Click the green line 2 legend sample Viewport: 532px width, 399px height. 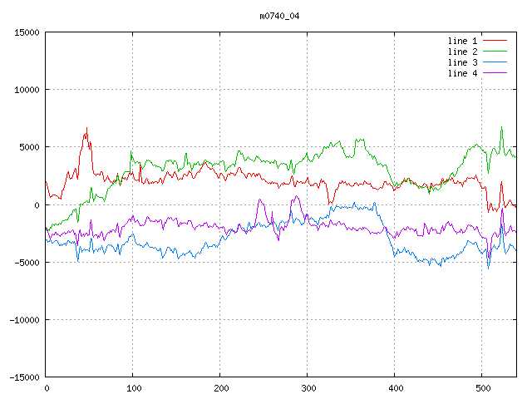point(495,52)
